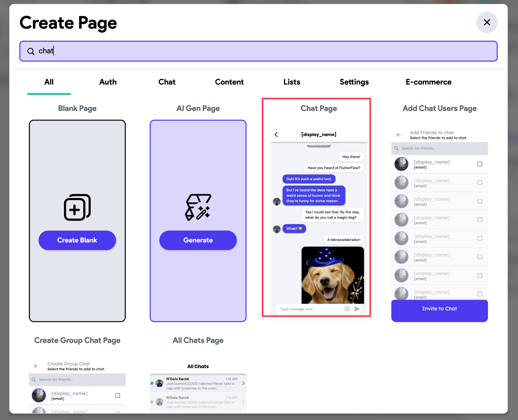This screenshot has width=518, height=420.
Task: Click camera icon in chat message bar
Action: point(347,309)
